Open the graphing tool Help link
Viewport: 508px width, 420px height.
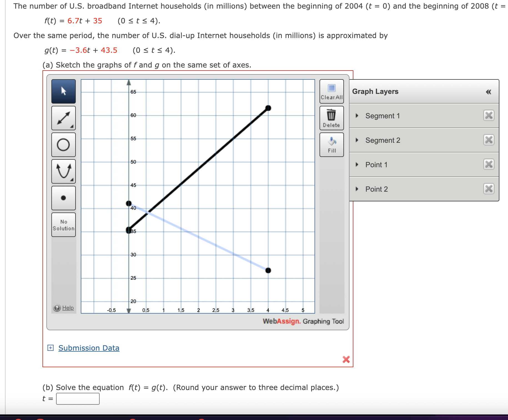(68, 308)
